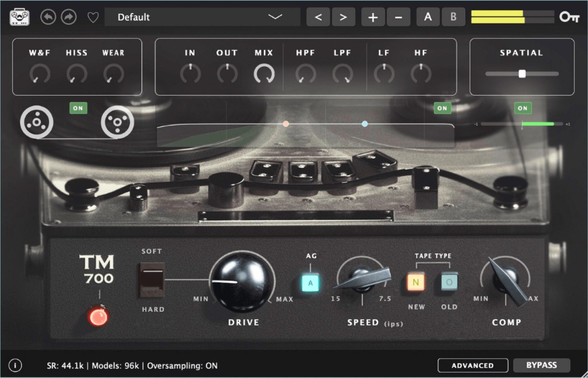Toggle the AG auto-gain A button
Viewport: 588px width, 378px height.
pyautogui.click(x=310, y=283)
